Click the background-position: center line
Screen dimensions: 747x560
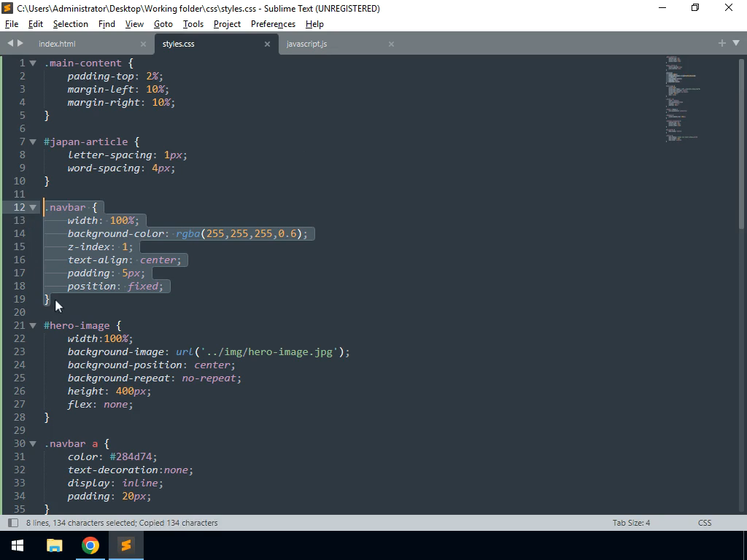pyautogui.click(x=151, y=365)
